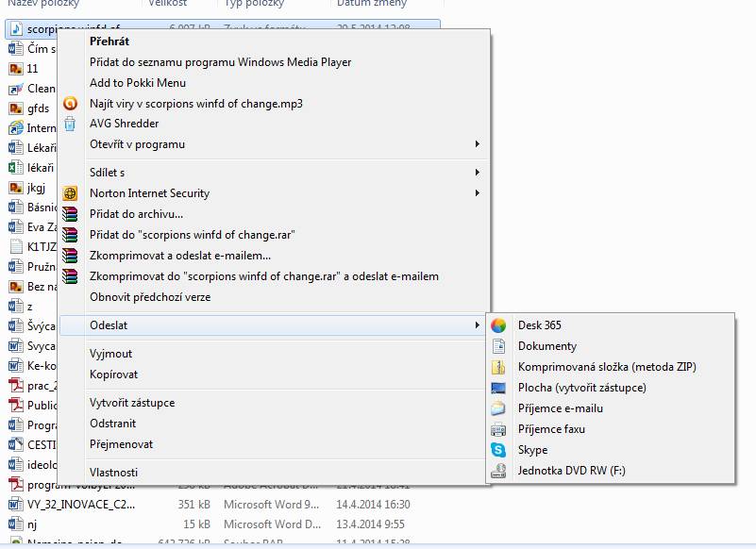Click the AVG virus scan icon
The width and height of the screenshot is (756, 549).
[71, 103]
